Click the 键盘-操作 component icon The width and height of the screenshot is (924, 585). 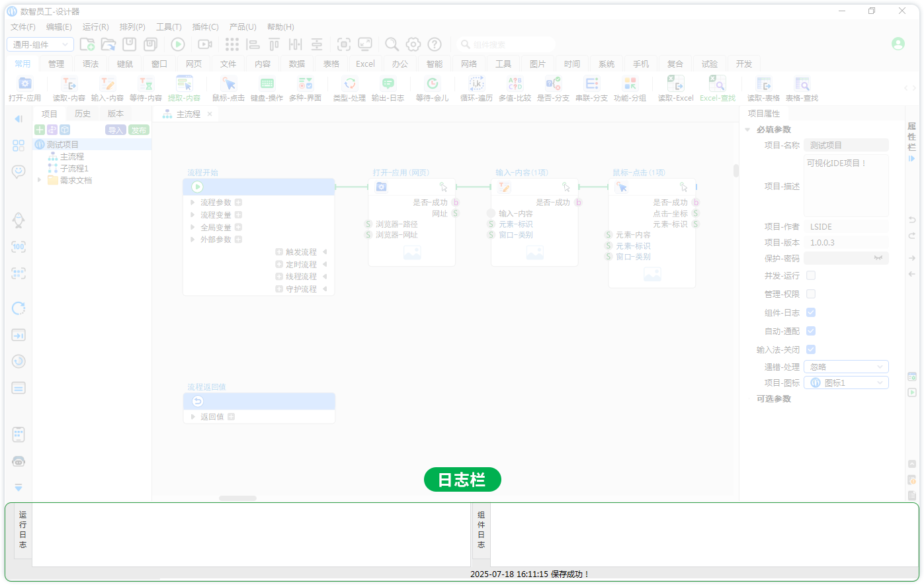[267, 83]
